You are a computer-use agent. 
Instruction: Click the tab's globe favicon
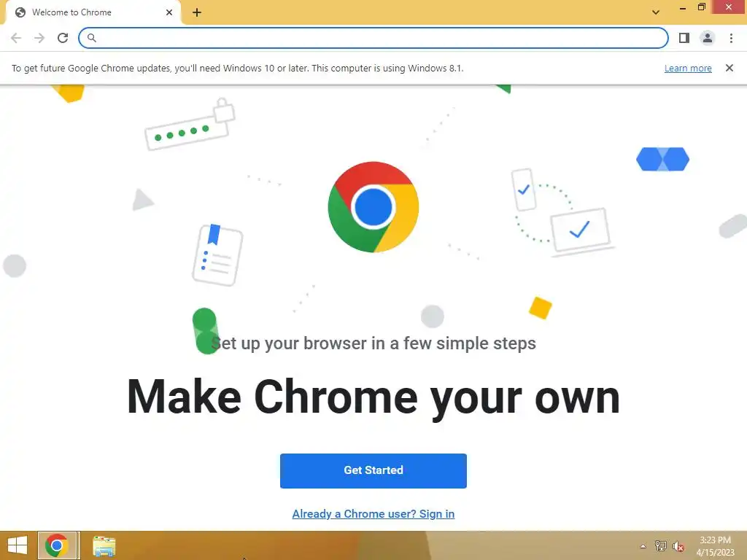pyautogui.click(x=20, y=12)
